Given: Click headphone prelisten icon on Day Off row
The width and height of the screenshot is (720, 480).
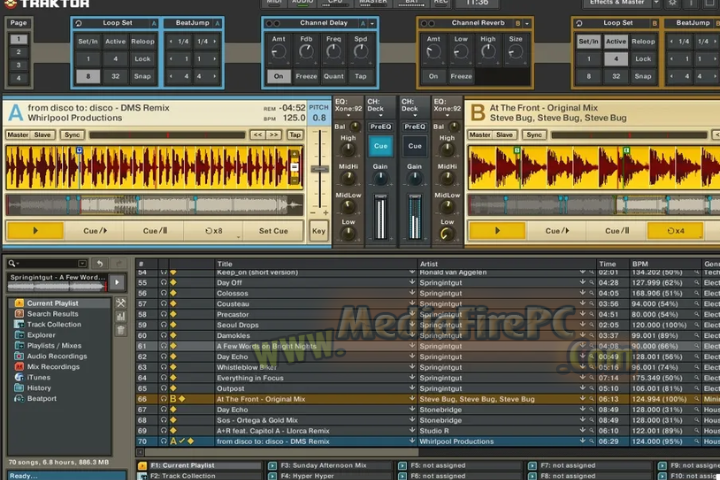Looking at the screenshot, I should point(163,282).
